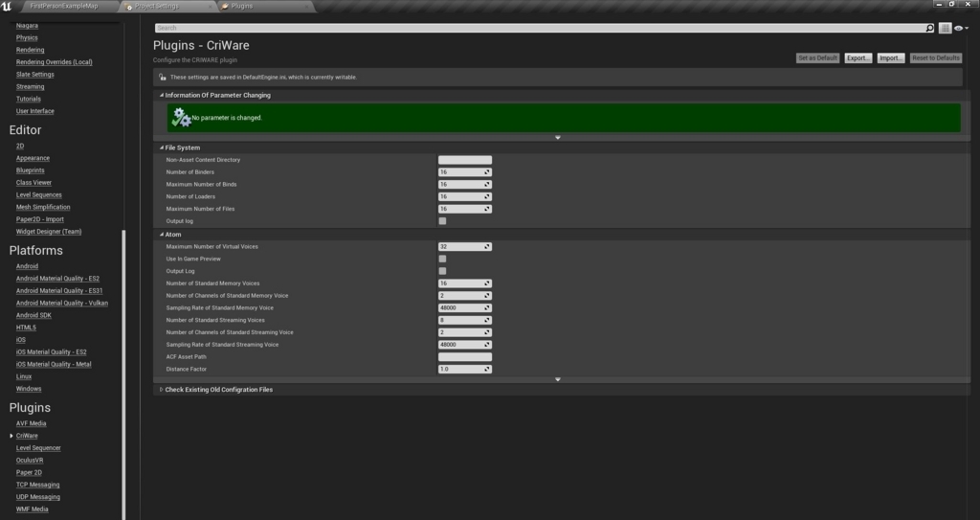The height and width of the screenshot is (520, 980).
Task: Open Widget Designer (Team) settings
Action: [x=49, y=232]
